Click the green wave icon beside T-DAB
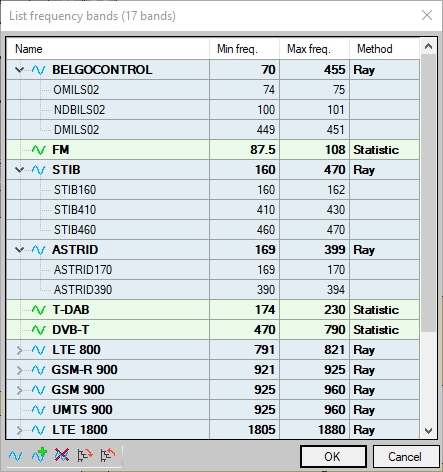Viewport: 443px width, 472px height. point(39,310)
